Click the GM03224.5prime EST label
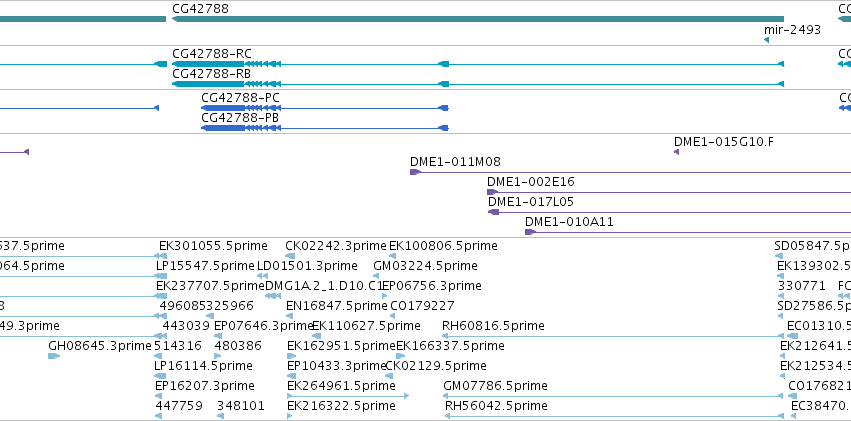 click(426, 266)
